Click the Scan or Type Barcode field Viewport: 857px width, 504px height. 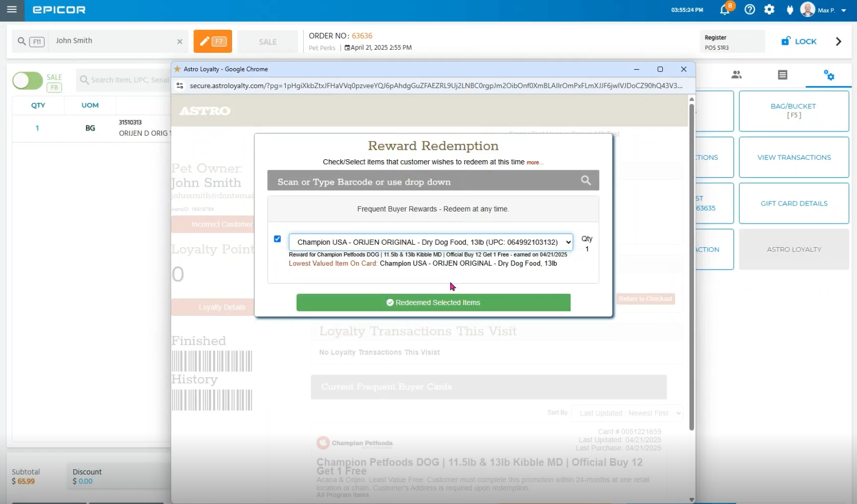(x=423, y=181)
